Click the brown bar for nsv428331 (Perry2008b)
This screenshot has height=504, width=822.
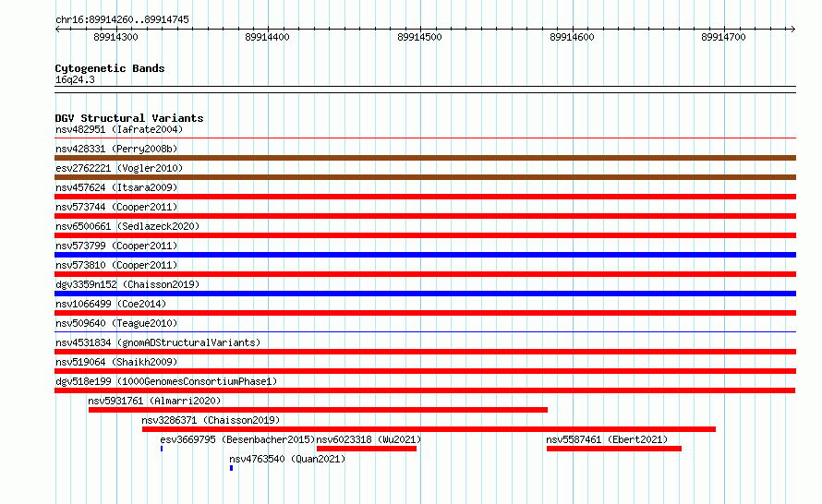(x=425, y=158)
